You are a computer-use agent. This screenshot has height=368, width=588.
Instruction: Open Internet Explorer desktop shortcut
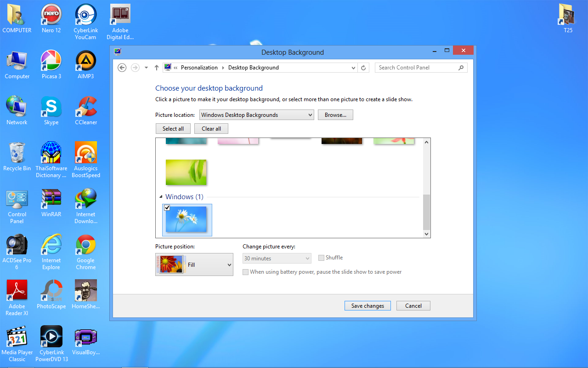tap(51, 252)
